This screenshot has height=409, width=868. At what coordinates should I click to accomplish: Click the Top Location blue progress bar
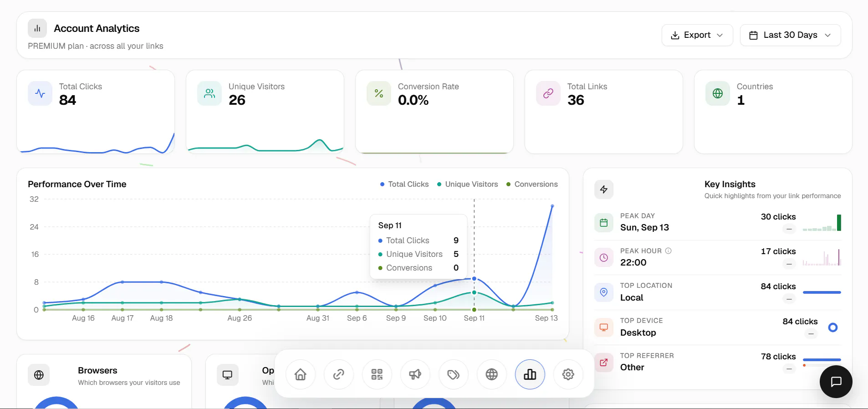click(822, 292)
